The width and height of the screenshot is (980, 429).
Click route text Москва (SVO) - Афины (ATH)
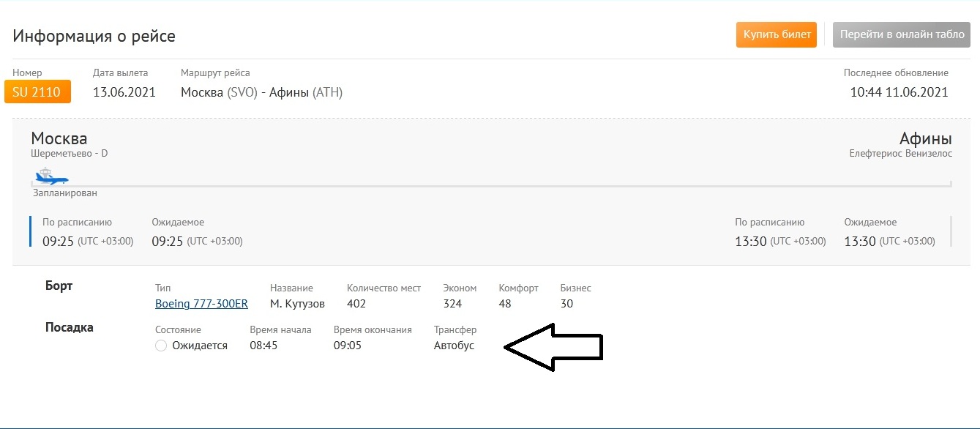coord(261,92)
